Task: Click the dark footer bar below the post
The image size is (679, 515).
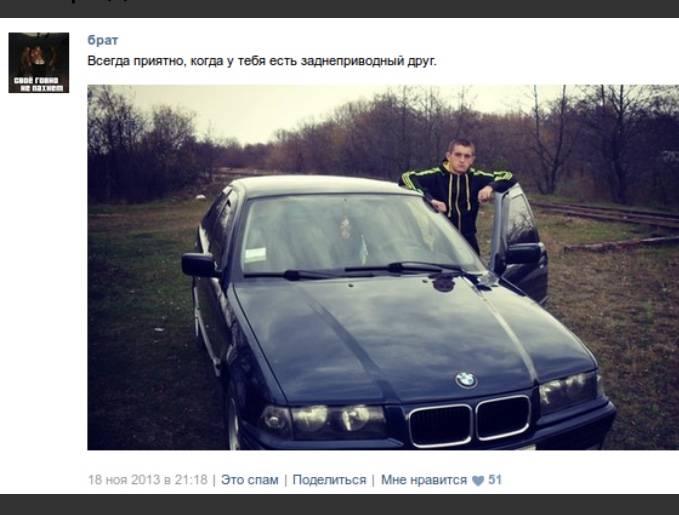Action: 340,505
